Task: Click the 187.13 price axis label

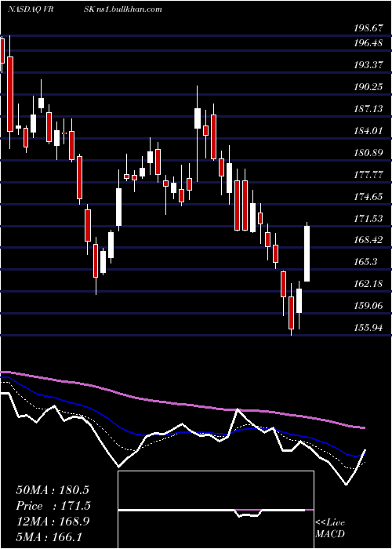Action: point(368,109)
